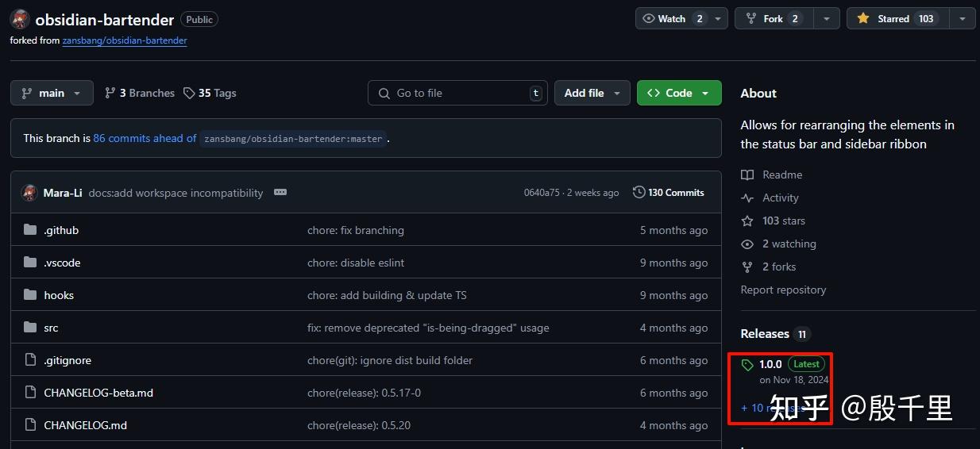The height and width of the screenshot is (449, 980).
Task: Click the Readme book icon
Action: 747,175
